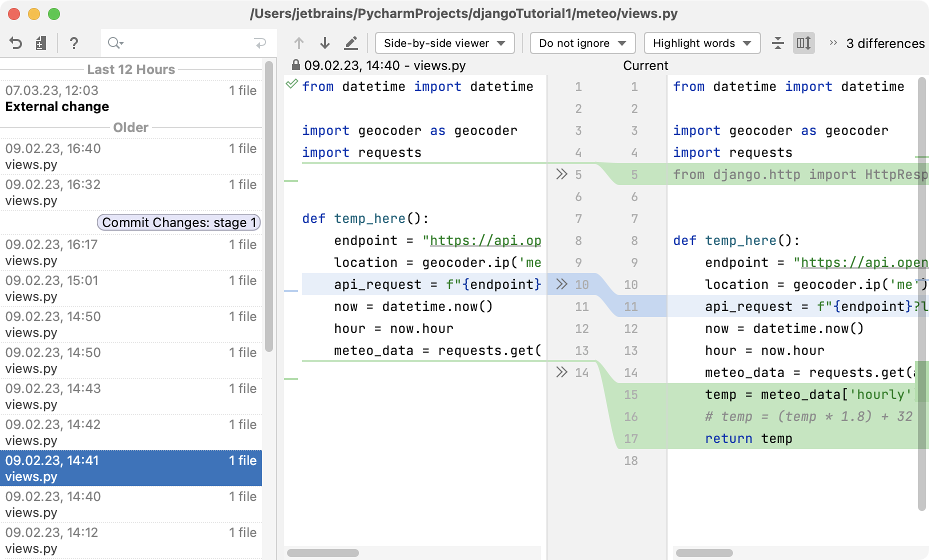Expand the Do not ignore dropdown
The image size is (929, 560).
point(582,43)
